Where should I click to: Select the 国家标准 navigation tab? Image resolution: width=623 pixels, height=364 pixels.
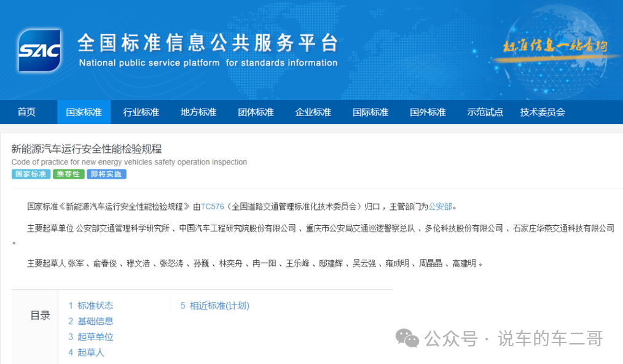[x=84, y=112]
